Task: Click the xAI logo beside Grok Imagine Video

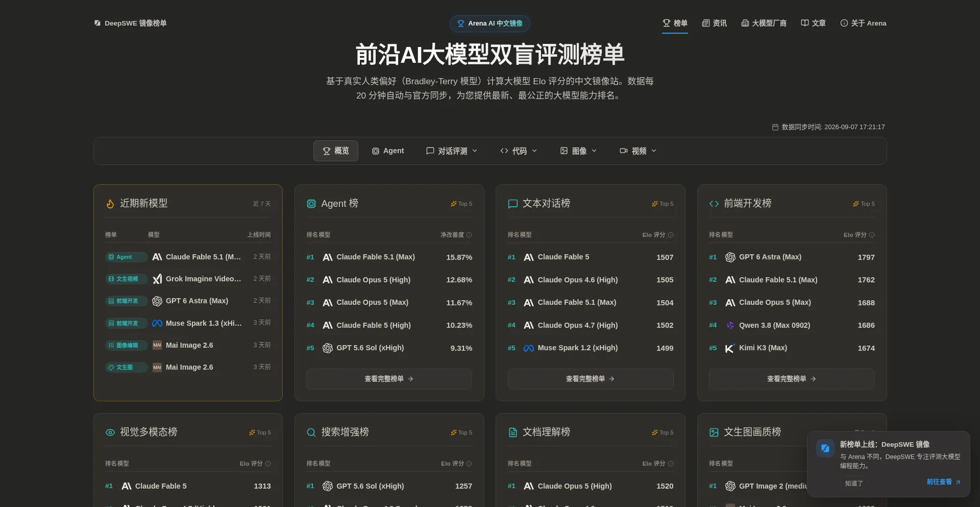Action: [157, 279]
